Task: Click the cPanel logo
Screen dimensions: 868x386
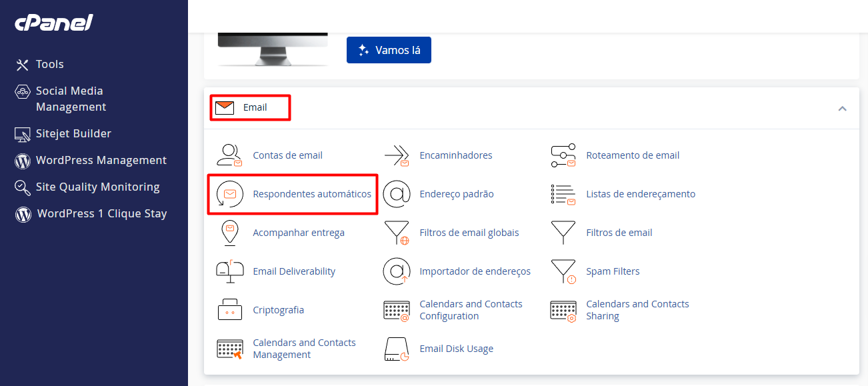Action: tap(53, 22)
